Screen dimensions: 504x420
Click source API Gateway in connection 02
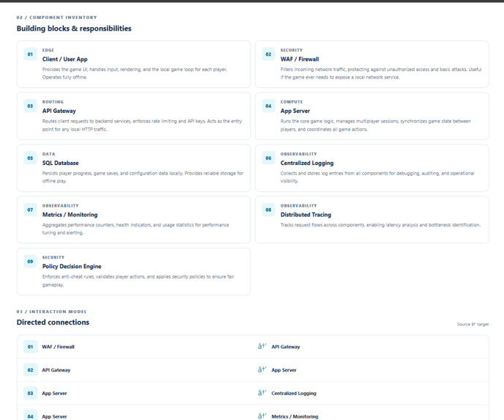coord(56,370)
